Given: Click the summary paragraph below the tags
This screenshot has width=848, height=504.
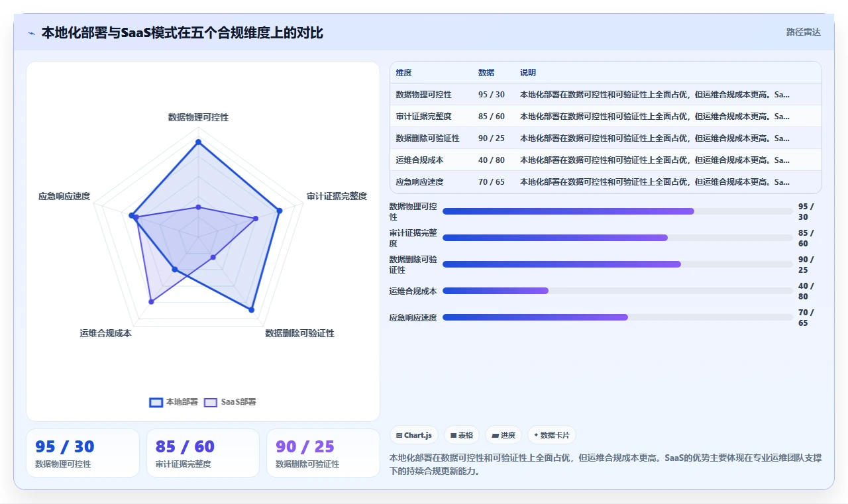Looking at the screenshot, I should coord(605,465).
